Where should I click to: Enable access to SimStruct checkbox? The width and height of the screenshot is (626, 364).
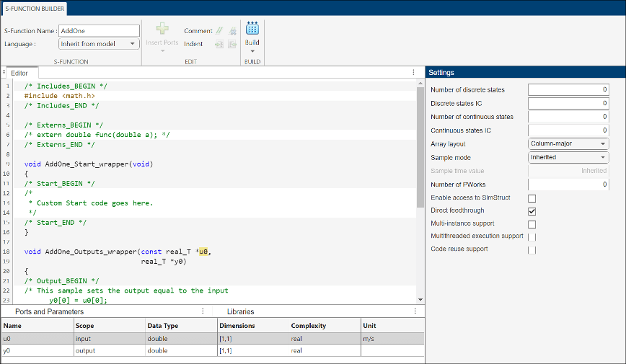click(532, 198)
